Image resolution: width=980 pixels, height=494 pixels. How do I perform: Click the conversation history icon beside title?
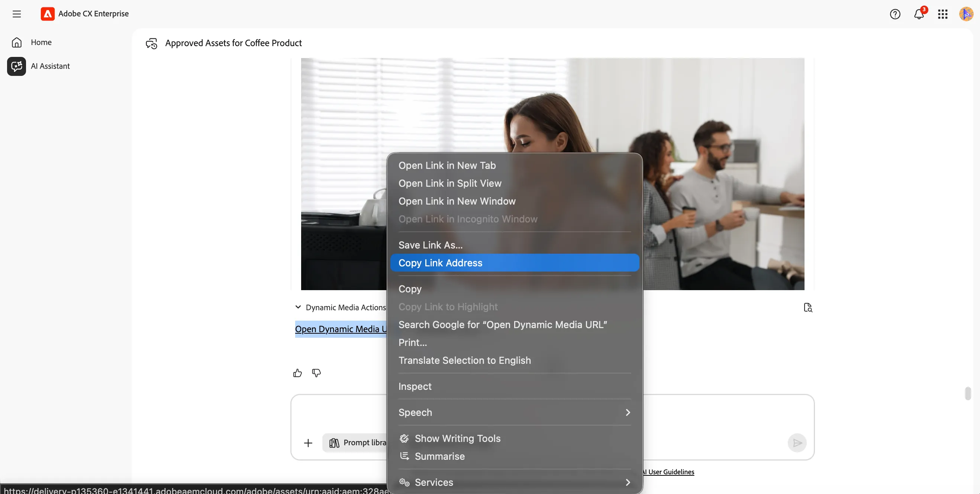(151, 44)
